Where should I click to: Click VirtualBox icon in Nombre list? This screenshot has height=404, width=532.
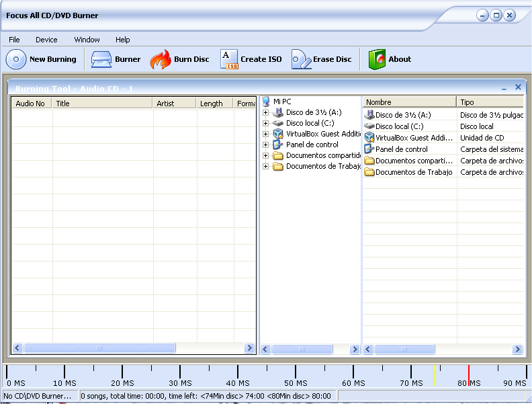[x=369, y=138]
